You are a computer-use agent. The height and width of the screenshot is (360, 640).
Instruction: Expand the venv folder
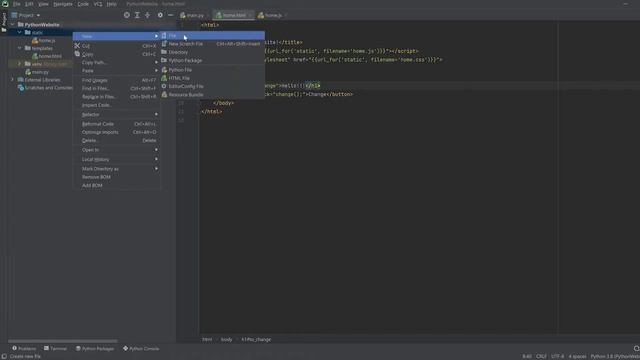point(20,64)
